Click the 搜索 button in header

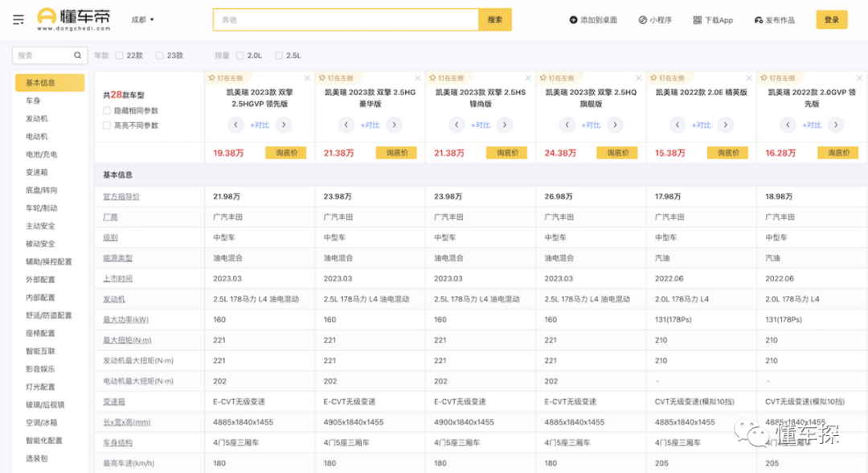495,20
